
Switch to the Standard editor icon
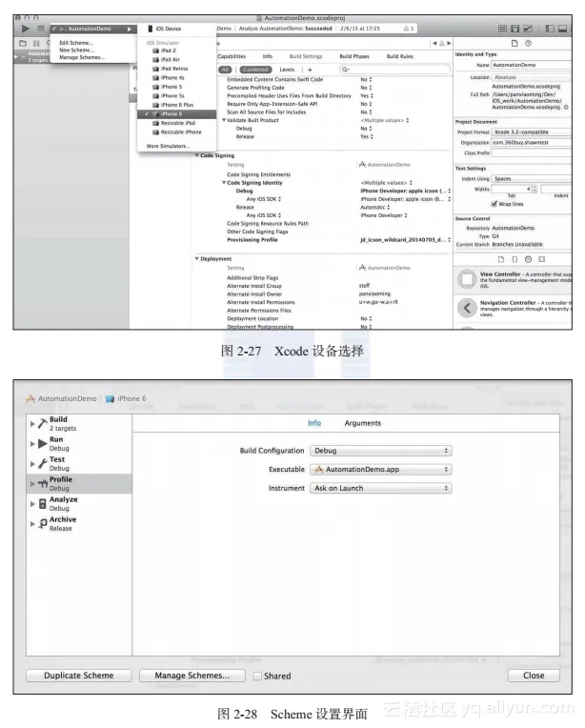point(502,29)
